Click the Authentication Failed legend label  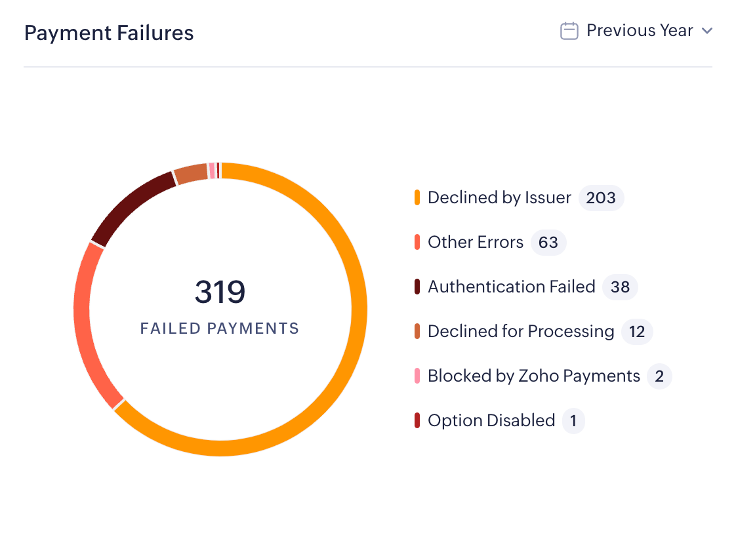tap(511, 287)
